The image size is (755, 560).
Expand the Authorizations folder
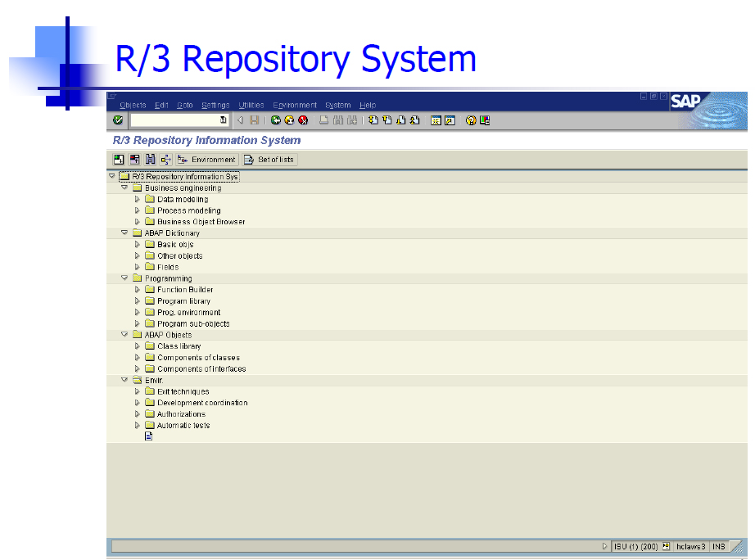coord(138,414)
